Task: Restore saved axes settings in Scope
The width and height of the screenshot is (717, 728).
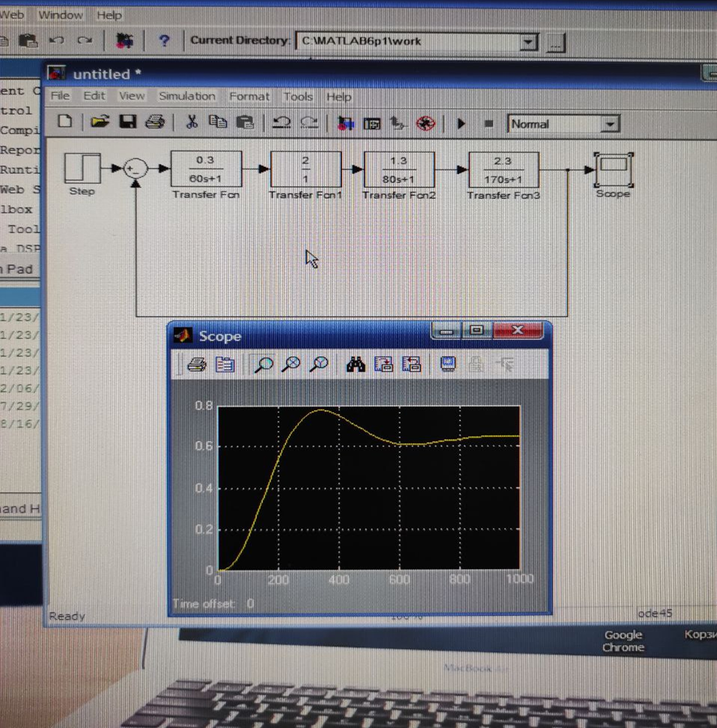Action: click(411, 365)
